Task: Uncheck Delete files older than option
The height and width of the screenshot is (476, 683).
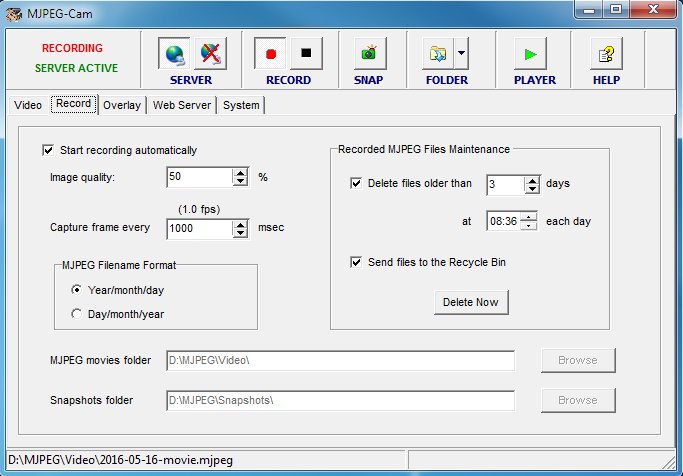Action: click(x=357, y=183)
